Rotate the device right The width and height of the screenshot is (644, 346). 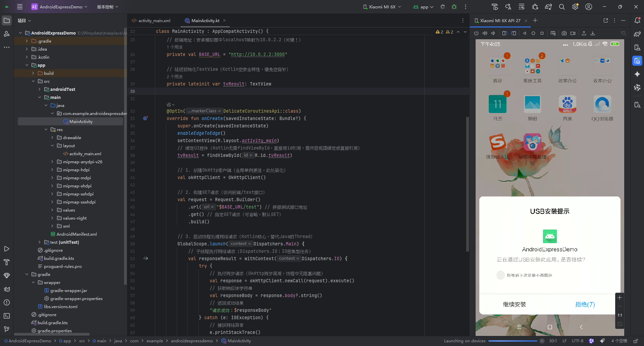tap(514, 33)
